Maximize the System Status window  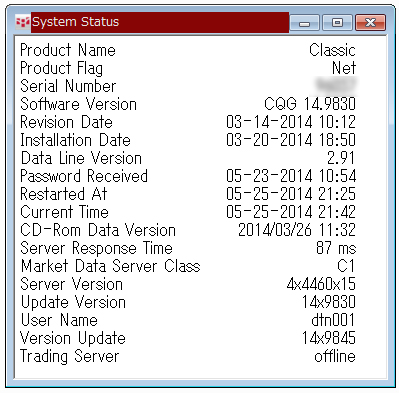(x=337, y=23)
